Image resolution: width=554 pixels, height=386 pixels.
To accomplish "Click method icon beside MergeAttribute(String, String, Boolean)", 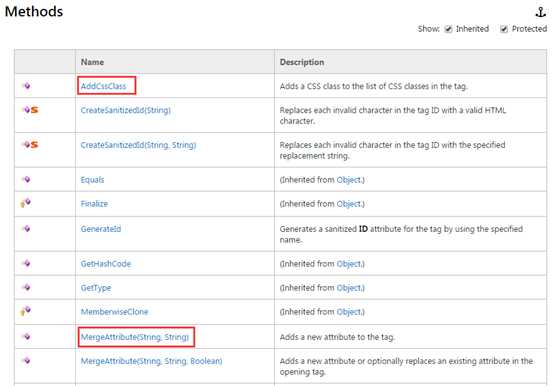I will pos(26,361).
